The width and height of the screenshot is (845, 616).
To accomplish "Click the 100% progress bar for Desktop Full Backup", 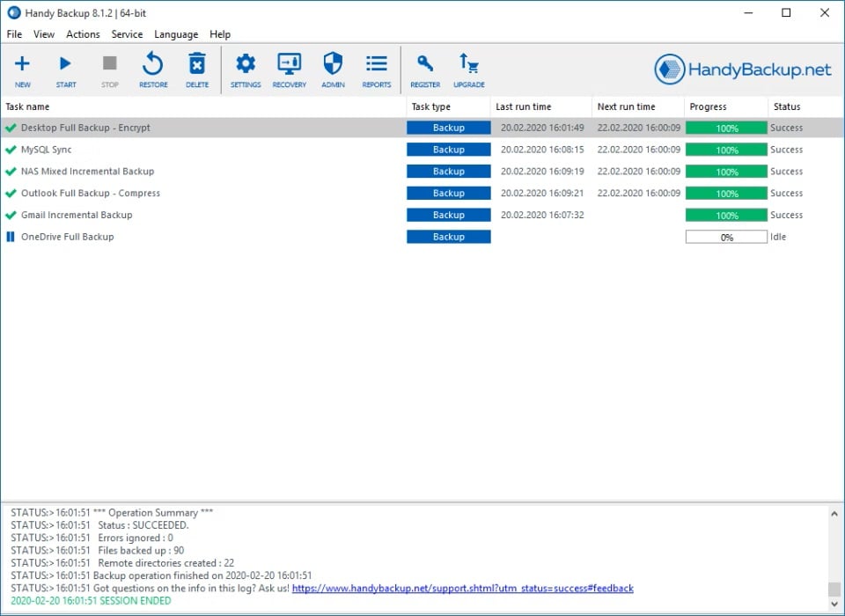I will 726,128.
